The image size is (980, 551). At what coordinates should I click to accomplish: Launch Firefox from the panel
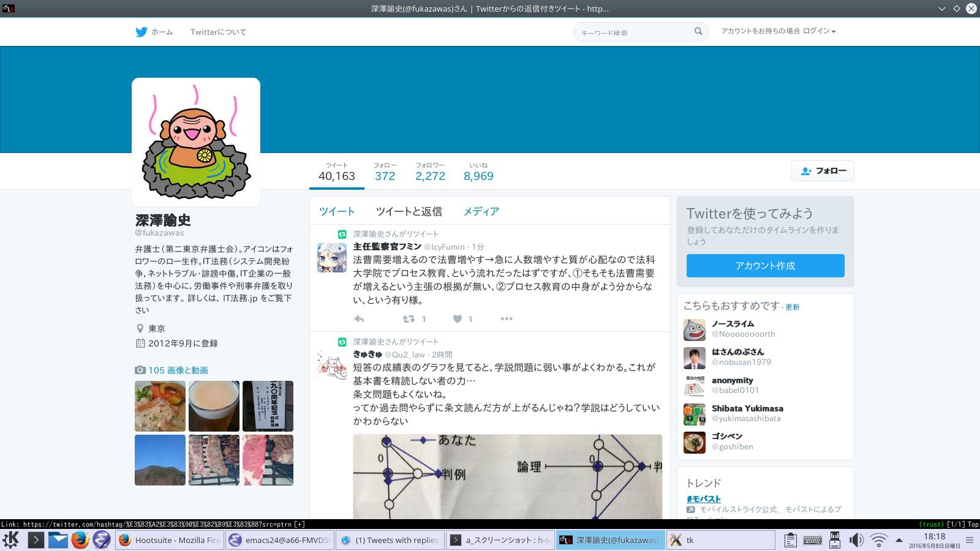point(80,539)
